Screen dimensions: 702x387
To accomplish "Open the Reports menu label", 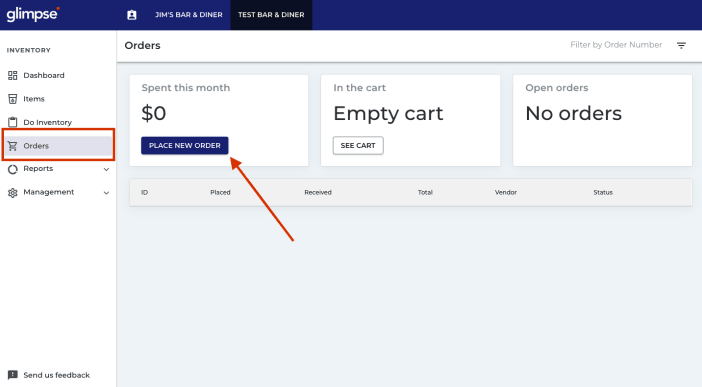I will 38,168.
